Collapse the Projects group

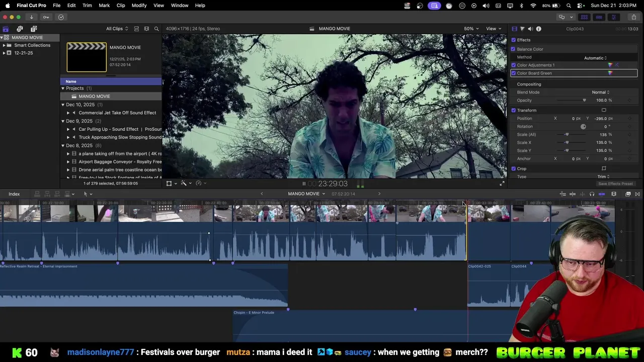coord(63,88)
